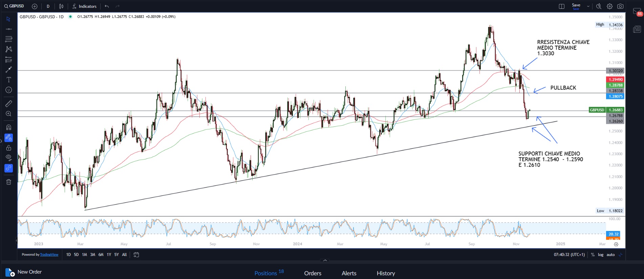Open the Quick Search lightning icon
The height and width of the screenshot is (279, 644).
coord(599,6)
